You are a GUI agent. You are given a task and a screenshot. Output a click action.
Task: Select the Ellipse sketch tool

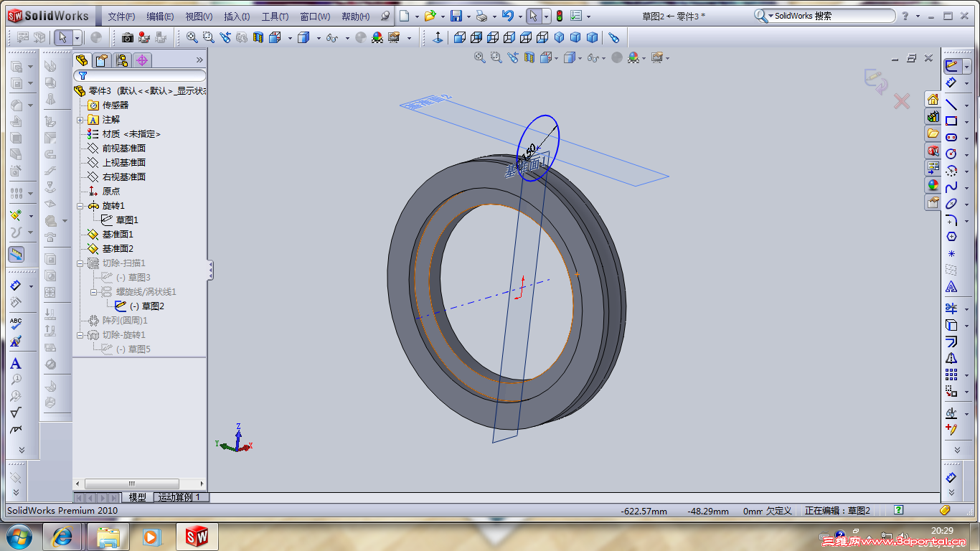(951, 204)
